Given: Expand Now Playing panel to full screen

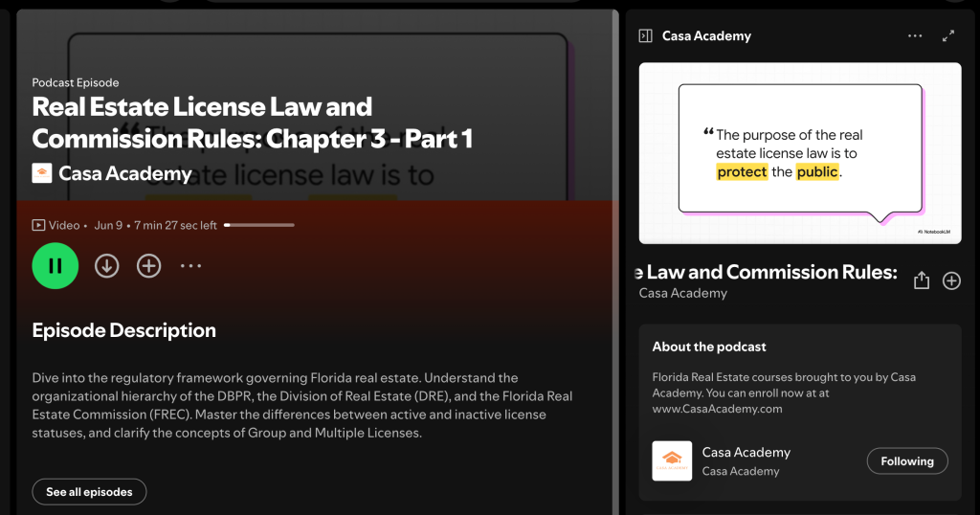Looking at the screenshot, I should (948, 35).
